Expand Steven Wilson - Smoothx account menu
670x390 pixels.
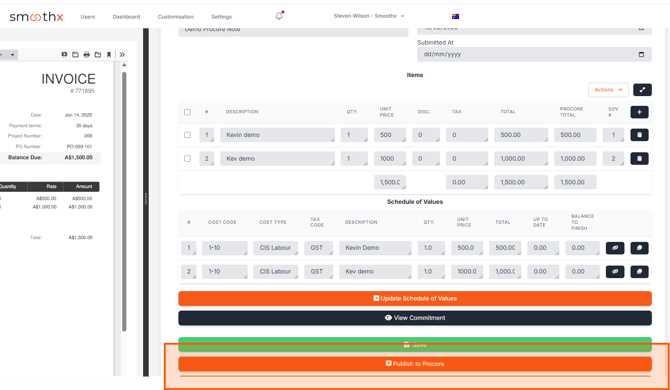[x=369, y=16]
